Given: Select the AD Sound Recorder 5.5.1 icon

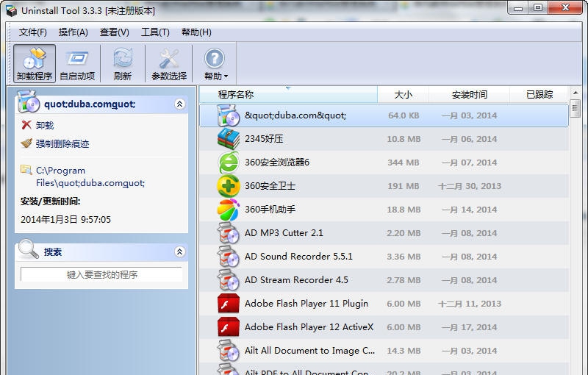Looking at the screenshot, I should (x=229, y=257).
